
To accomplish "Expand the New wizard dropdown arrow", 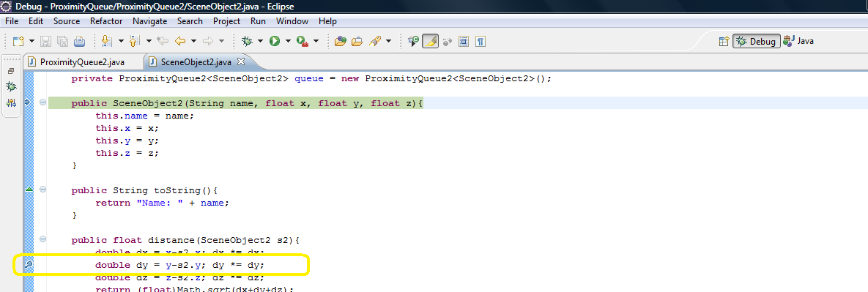I will pyautogui.click(x=31, y=41).
